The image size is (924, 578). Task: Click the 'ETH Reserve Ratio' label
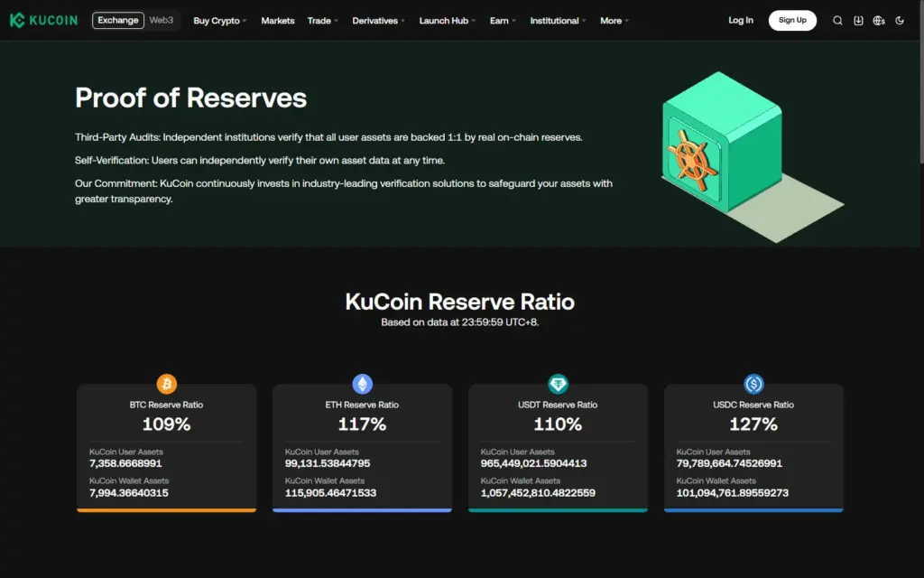click(x=363, y=405)
